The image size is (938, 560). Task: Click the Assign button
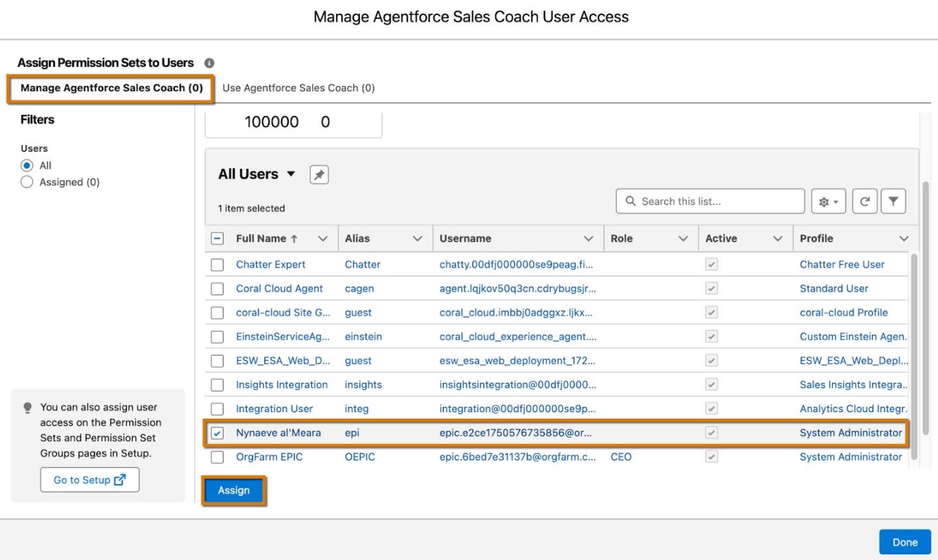point(234,491)
